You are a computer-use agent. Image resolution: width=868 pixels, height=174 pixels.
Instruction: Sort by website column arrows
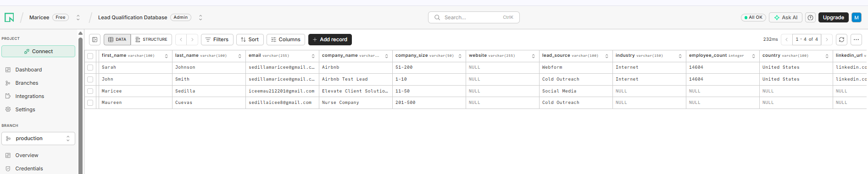pyautogui.click(x=533, y=56)
